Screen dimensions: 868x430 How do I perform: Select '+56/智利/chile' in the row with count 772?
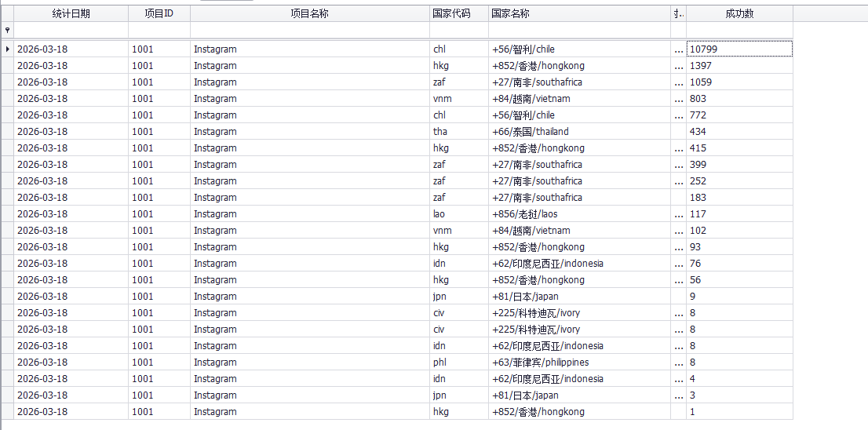coord(580,115)
